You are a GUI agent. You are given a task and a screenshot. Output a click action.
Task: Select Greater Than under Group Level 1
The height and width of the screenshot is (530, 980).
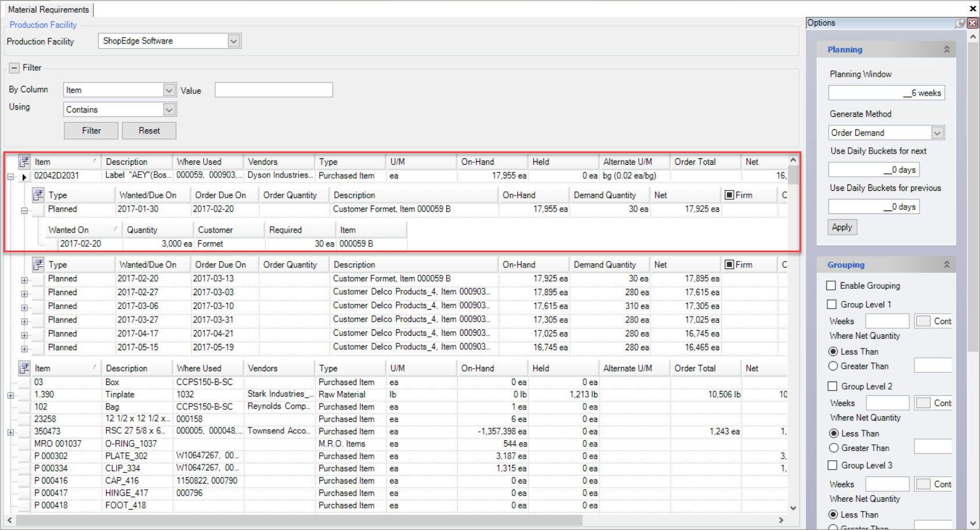pos(833,366)
